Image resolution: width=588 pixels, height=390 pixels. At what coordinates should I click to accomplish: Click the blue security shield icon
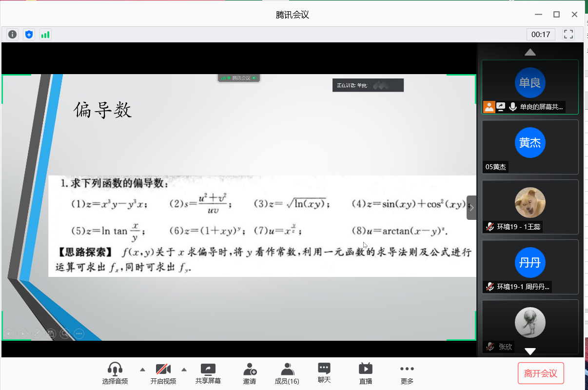pos(29,34)
